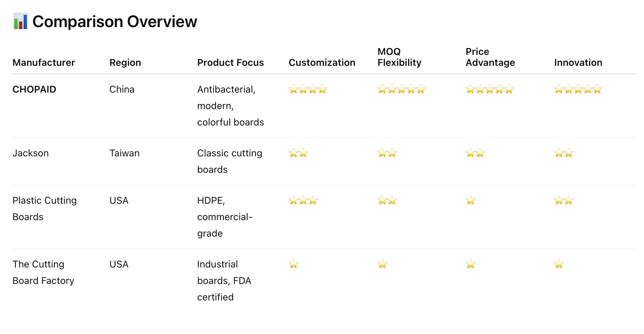Click the CHOPAID manufacturer name

tap(34, 89)
